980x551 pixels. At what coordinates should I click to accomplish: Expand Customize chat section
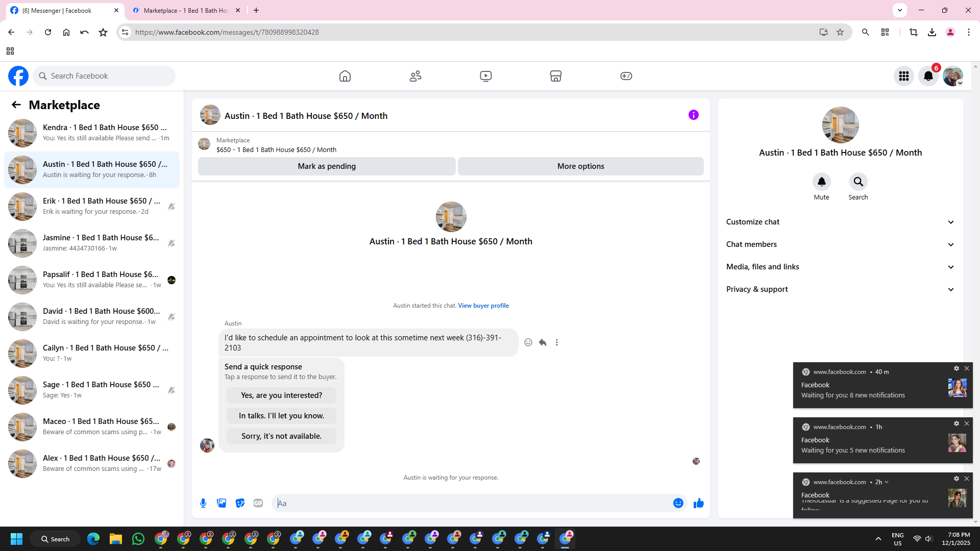840,222
